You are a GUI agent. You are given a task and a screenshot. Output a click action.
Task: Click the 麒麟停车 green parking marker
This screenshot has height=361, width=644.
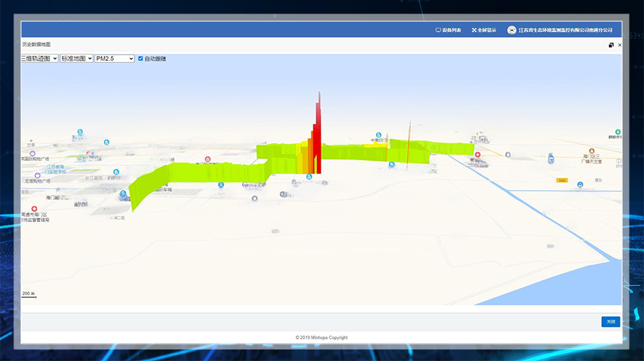(617, 131)
